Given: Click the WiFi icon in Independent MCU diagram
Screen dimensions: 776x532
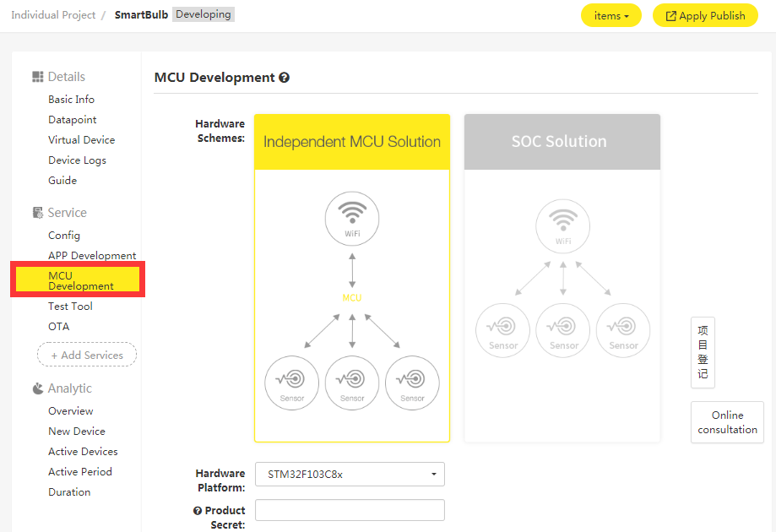Looking at the screenshot, I should pos(351,218).
